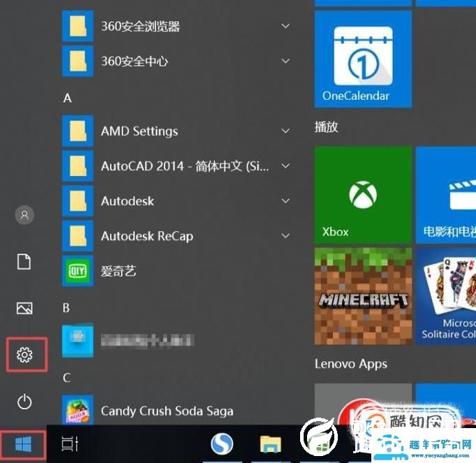The width and height of the screenshot is (476, 463).
Task: Launch 爱奇艺 via its green icon
Action: [77, 271]
